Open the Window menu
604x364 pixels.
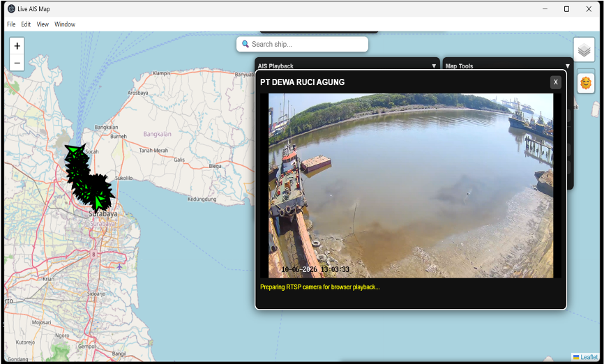pyautogui.click(x=65, y=24)
